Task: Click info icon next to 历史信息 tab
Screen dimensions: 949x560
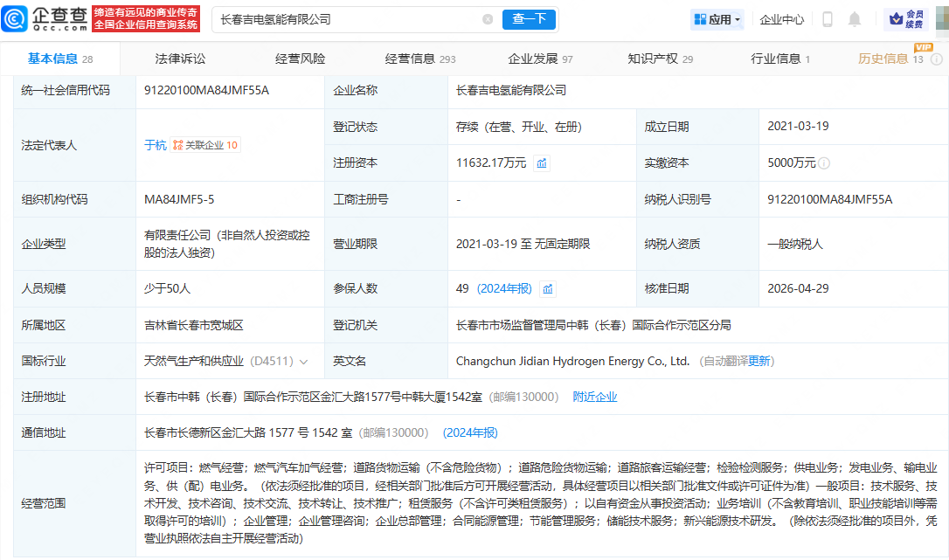Action: tap(936, 59)
